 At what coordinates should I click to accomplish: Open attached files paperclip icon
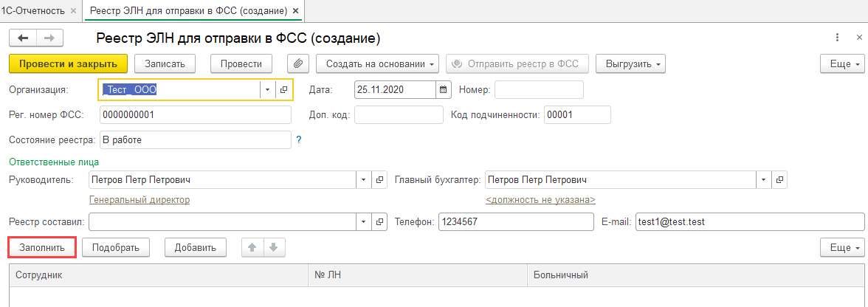pyautogui.click(x=297, y=63)
